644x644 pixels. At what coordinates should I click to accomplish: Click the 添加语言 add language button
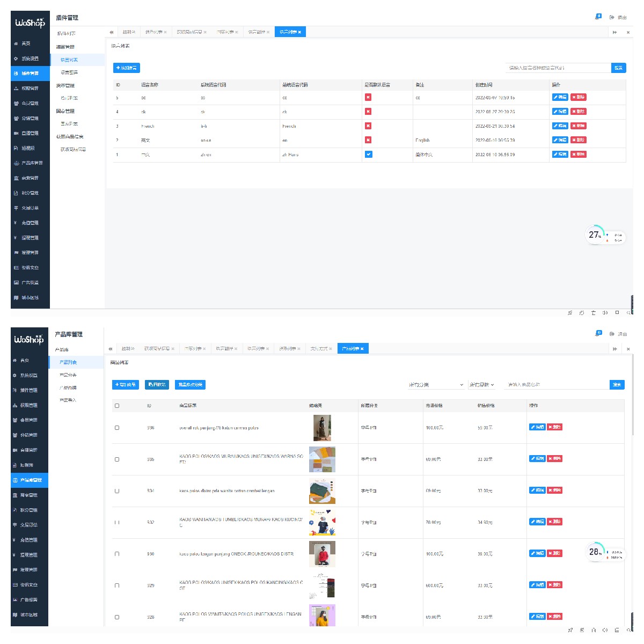point(127,68)
